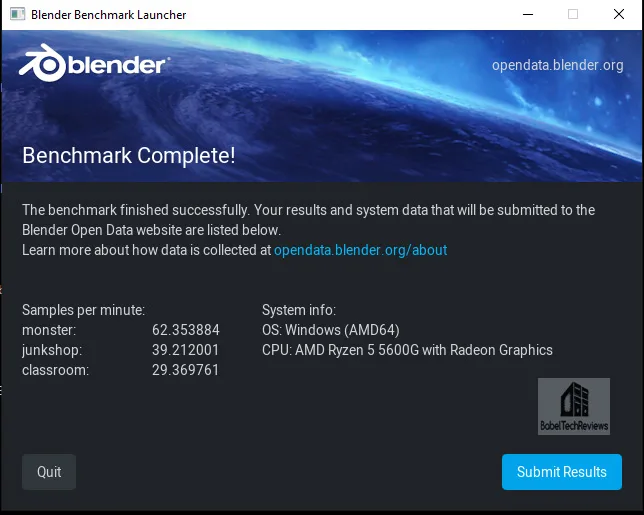Screen dimensions: 644x515
Task: Click the launcher app icon in title bar
Action: [17, 14]
